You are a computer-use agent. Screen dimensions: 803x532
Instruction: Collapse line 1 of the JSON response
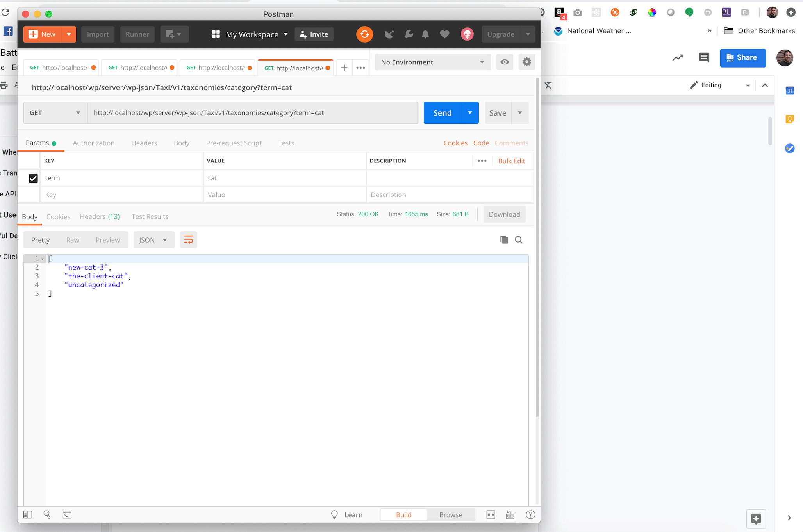[x=42, y=259]
